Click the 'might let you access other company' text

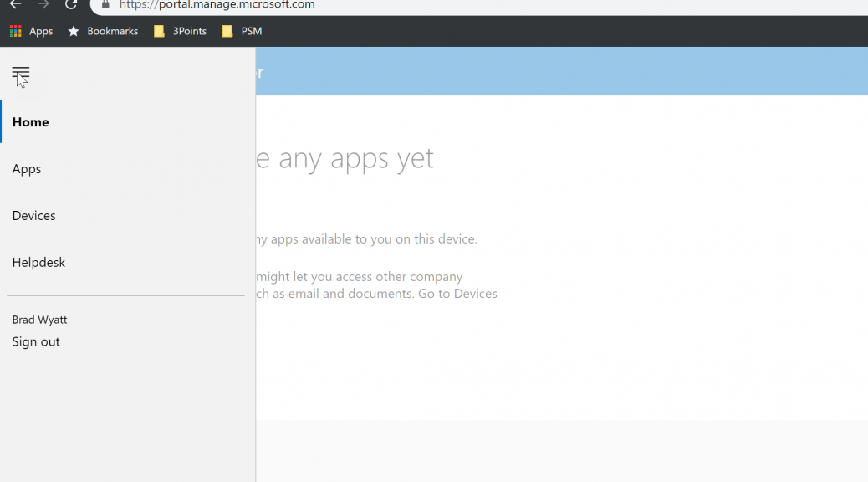(360, 276)
